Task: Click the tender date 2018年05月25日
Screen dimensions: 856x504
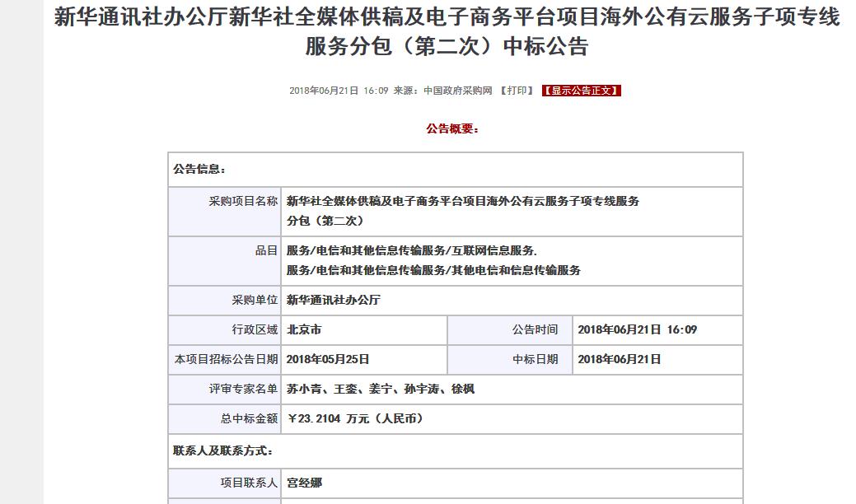Action: click(328, 359)
